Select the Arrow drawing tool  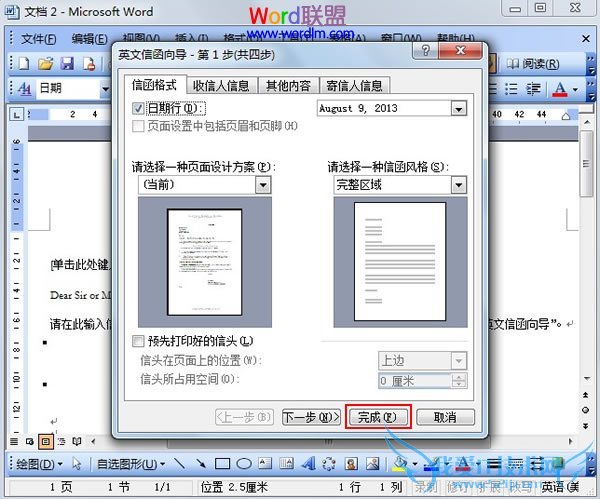click(201, 464)
